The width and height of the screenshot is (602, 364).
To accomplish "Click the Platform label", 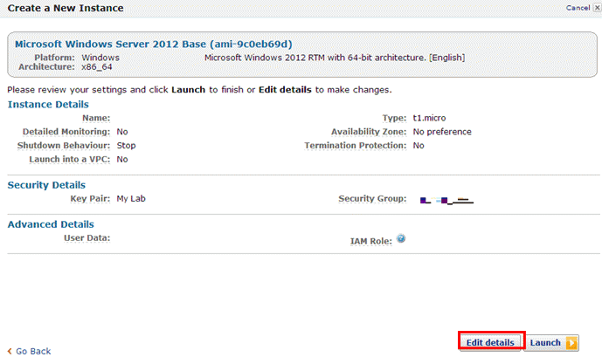I will [54, 58].
